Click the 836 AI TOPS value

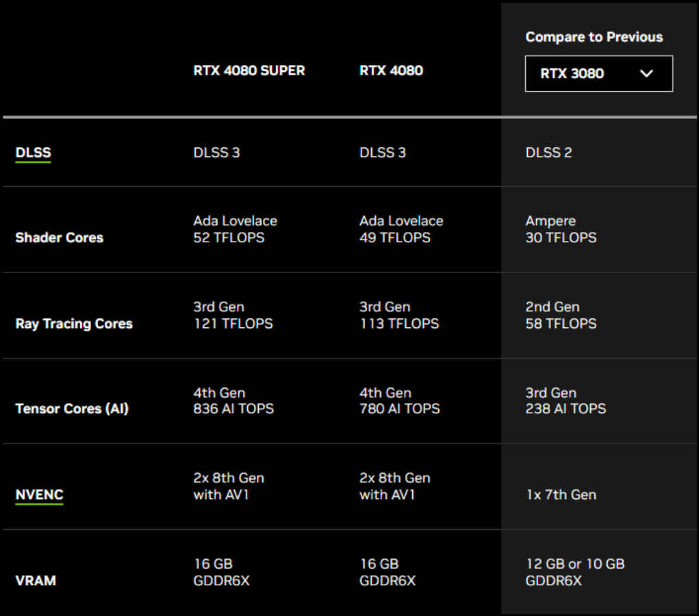pos(233,409)
